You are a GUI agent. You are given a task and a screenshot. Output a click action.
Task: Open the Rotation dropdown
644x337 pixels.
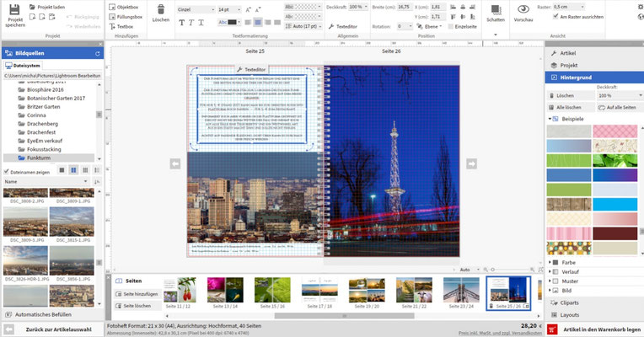tap(405, 26)
